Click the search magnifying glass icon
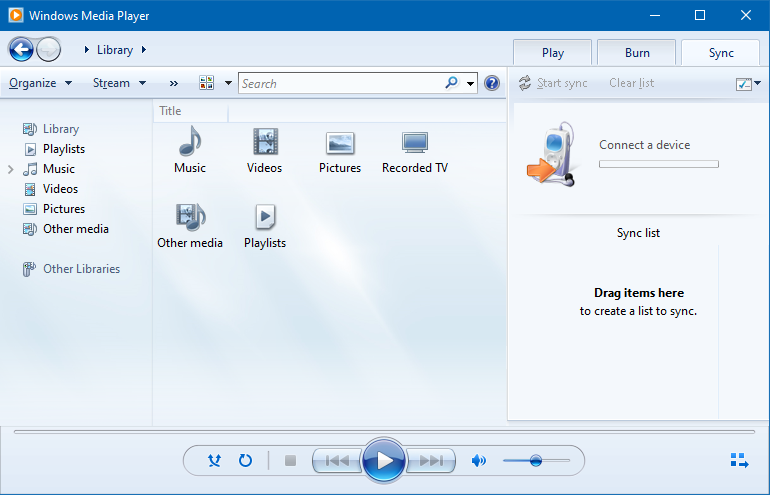Screen dimensions: 770x495 click(x=451, y=83)
